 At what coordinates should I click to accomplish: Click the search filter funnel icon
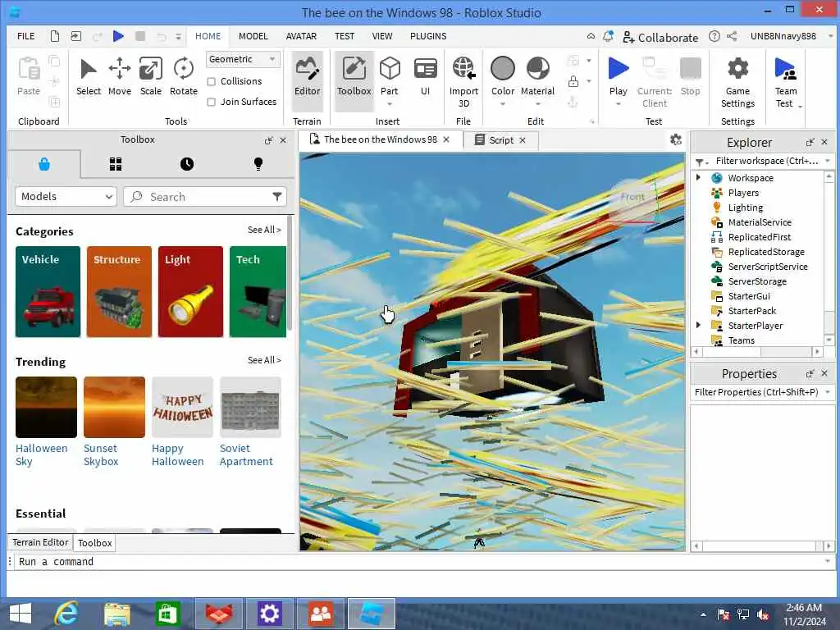point(277,197)
